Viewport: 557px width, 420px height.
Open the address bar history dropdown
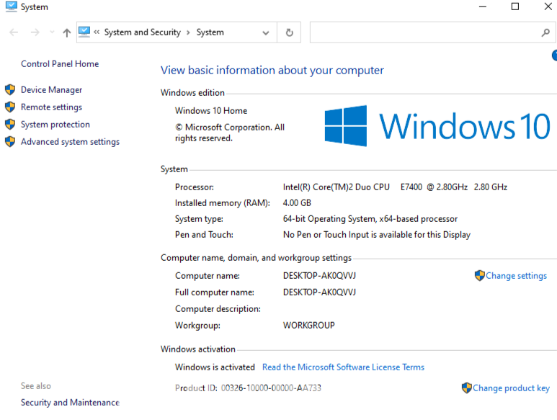pyautogui.click(x=265, y=33)
